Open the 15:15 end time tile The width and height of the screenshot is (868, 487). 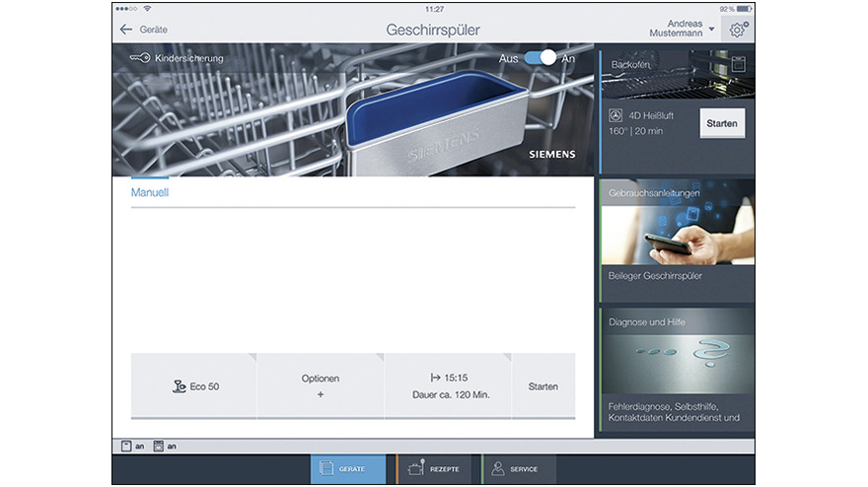tap(448, 385)
